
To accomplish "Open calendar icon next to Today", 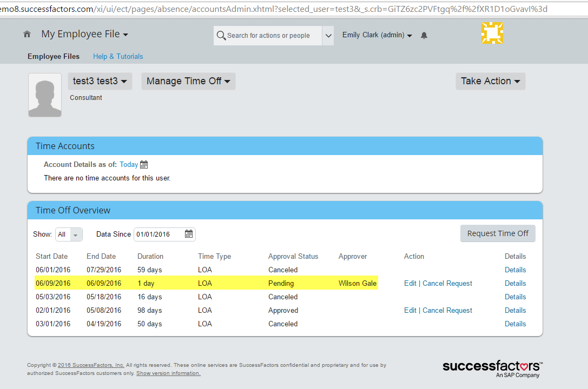I will 144,164.
